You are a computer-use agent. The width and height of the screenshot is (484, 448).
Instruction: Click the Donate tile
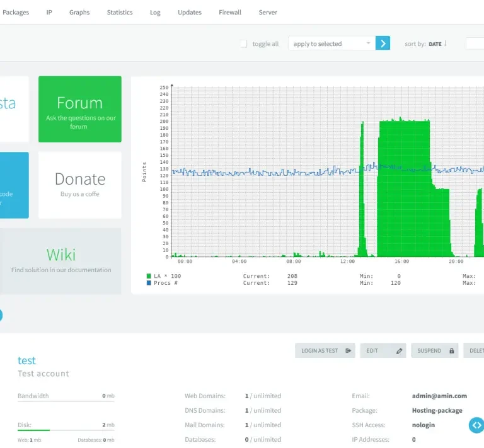[79, 185]
